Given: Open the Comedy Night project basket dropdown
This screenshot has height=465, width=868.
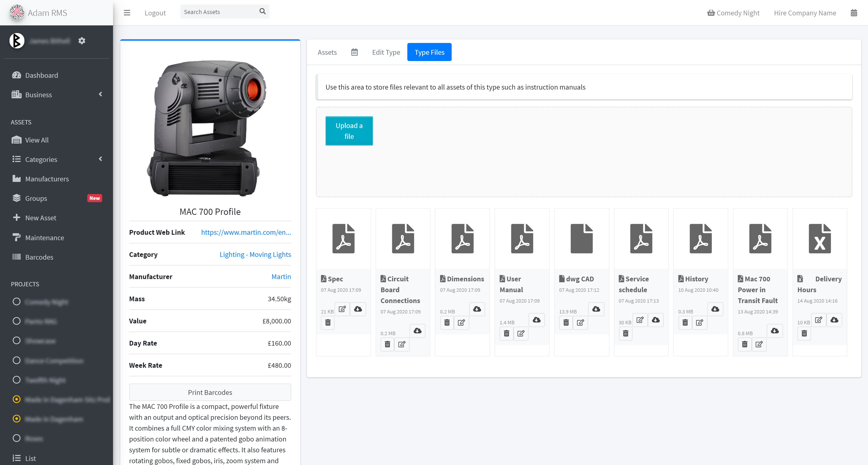Looking at the screenshot, I should [733, 13].
